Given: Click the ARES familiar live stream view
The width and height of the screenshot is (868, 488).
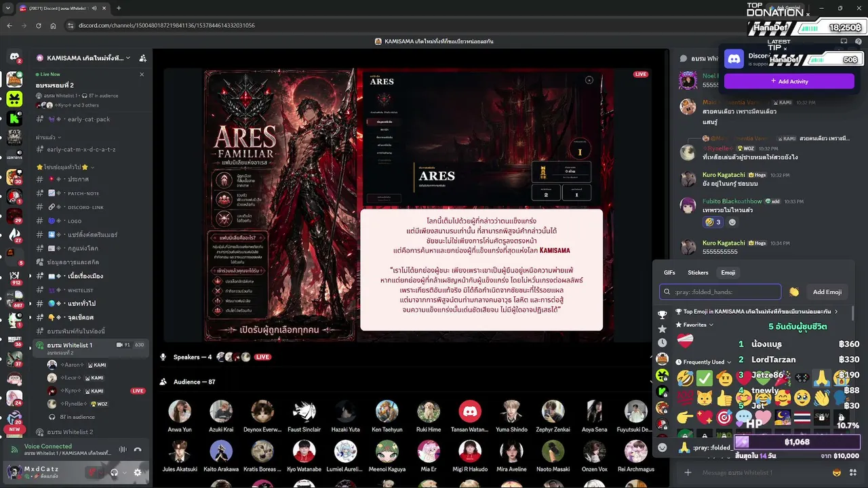Looking at the screenshot, I should click(x=409, y=204).
